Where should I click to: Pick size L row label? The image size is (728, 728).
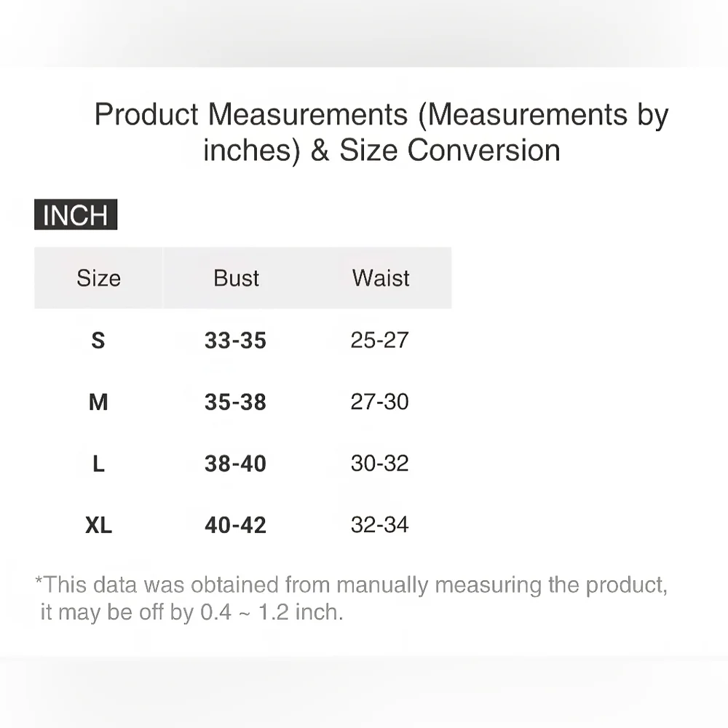(98, 464)
